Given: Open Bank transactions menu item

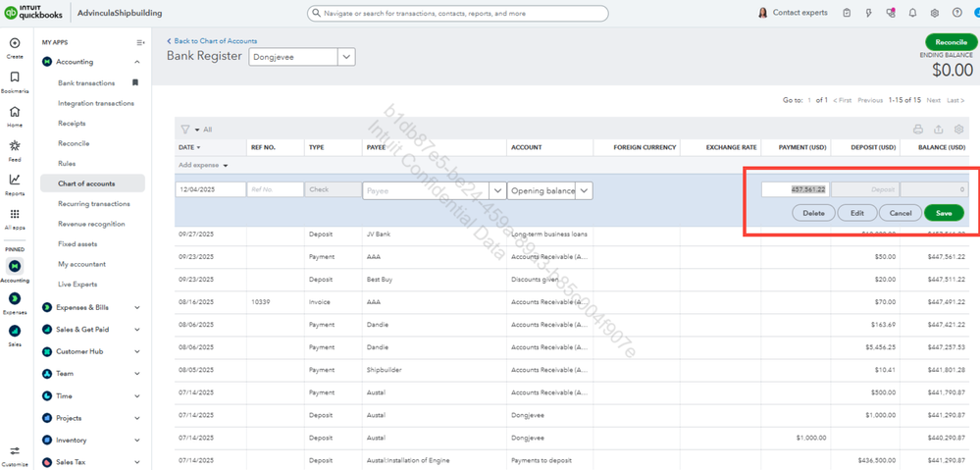Looking at the screenshot, I should coord(86,83).
